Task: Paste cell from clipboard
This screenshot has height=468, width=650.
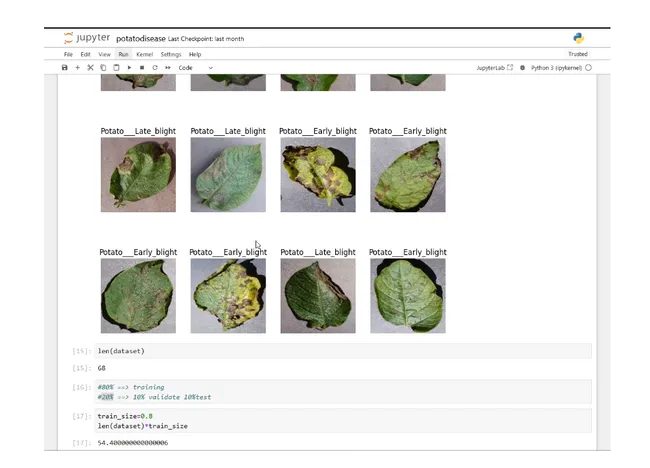Action: pos(116,68)
